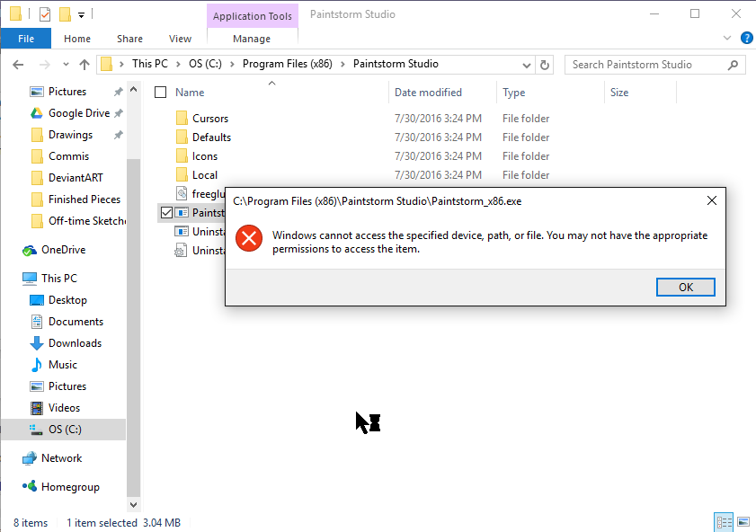The image size is (756, 532).
Task: Switch to Details view layout
Action: tap(724, 522)
